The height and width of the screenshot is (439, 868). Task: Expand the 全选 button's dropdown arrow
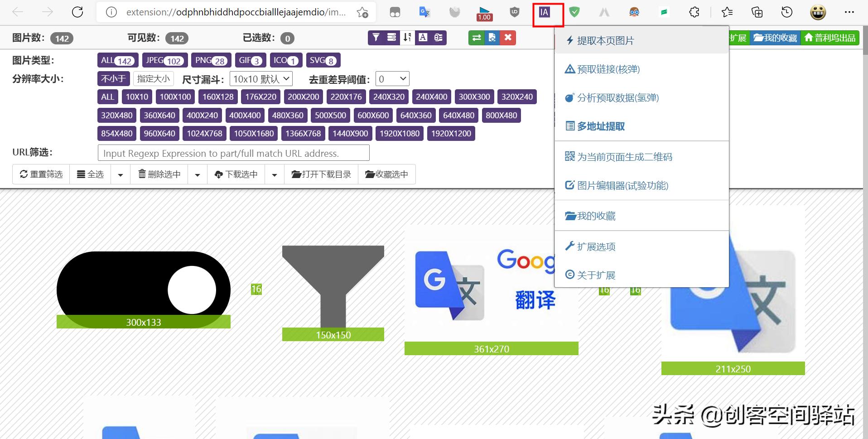pyautogui.click(x=120, y=174)
